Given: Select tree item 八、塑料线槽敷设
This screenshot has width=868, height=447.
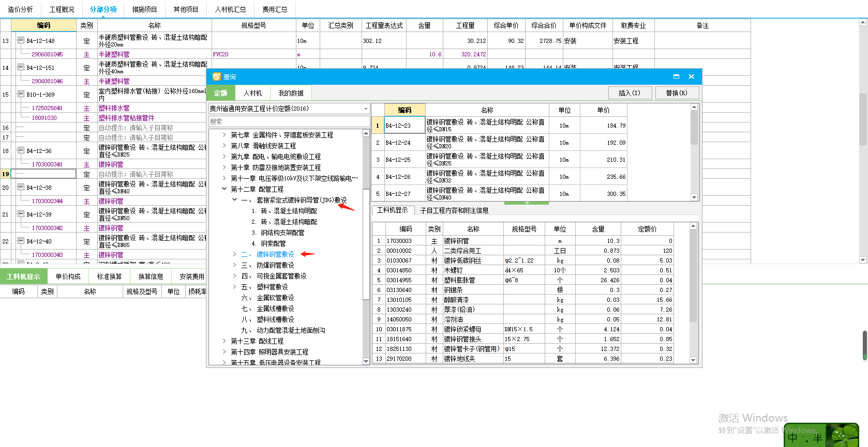Looking at the screenshot, I should [267, 319].
